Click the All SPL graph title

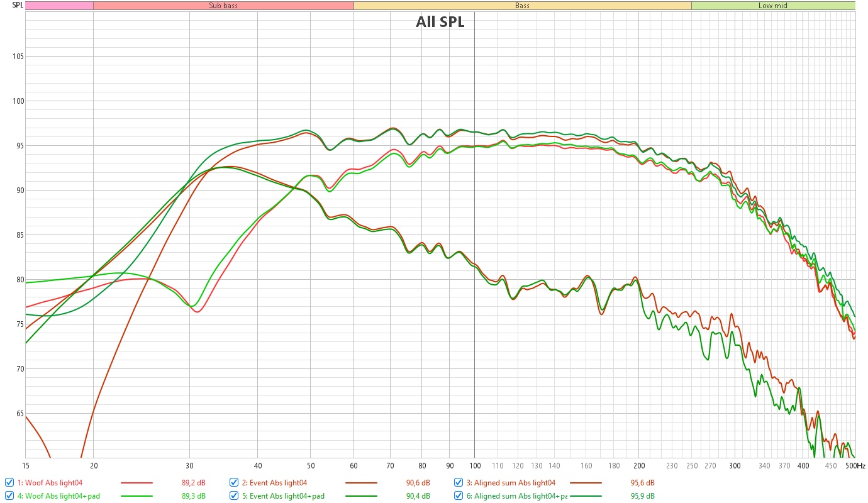point(440,22)
